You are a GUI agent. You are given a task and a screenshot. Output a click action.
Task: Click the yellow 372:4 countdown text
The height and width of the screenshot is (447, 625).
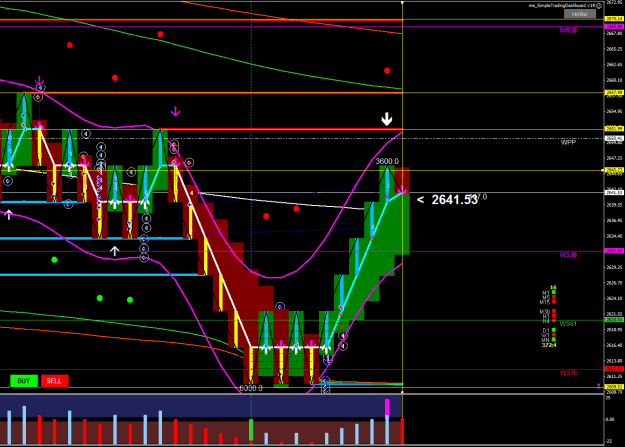549,345
